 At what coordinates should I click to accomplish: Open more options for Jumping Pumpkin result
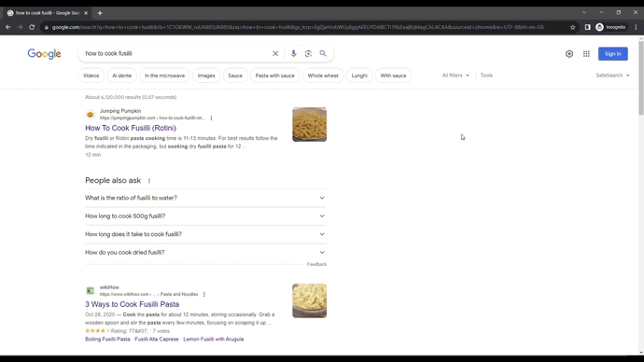coord(211,118)
